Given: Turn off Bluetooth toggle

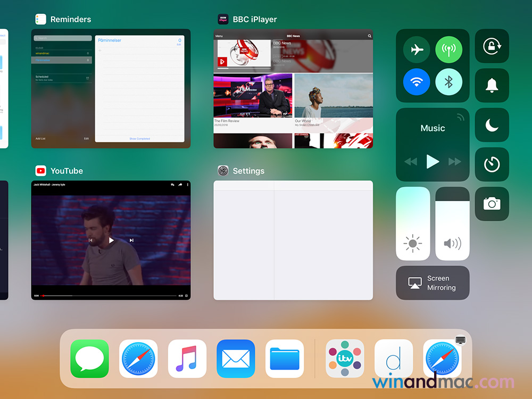Looking at the screenshot, I should point(448,82).
